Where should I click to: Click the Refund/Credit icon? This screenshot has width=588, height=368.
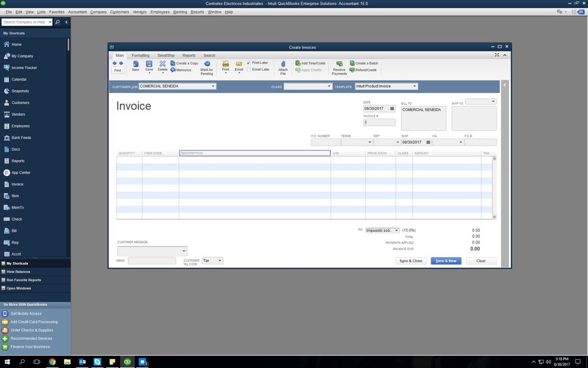coord(352,70)
